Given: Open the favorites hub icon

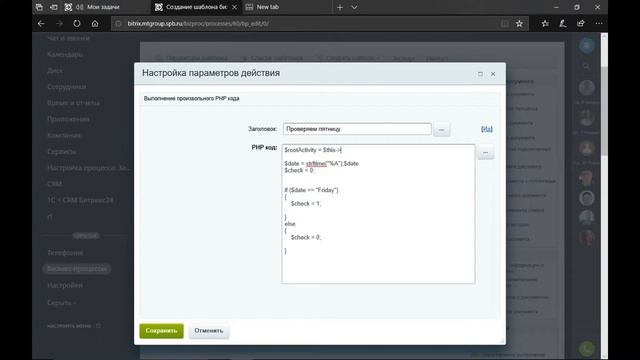Looking at the screenshot, I should click(545, 24).
